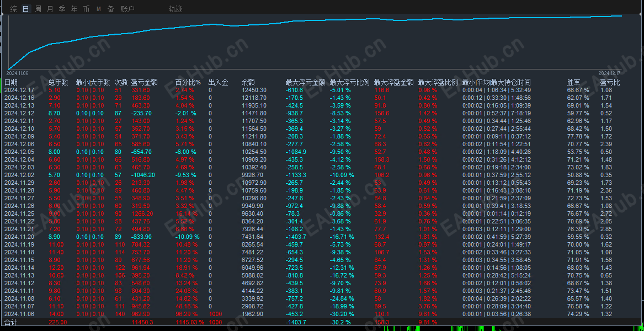Image resolution: width=644 pixels, height=331 pixels.
Task: Click the percentage value 96.29 %
Action: point(187,314)
